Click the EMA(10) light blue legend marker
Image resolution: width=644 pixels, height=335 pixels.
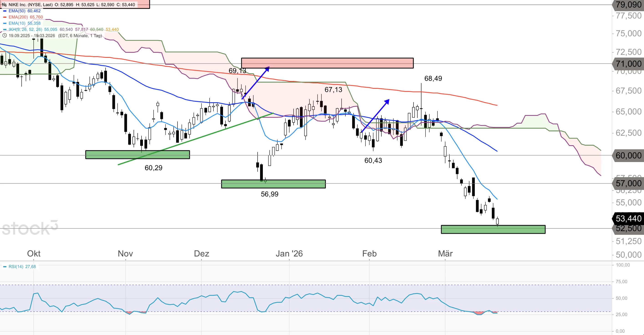(5, 23)
